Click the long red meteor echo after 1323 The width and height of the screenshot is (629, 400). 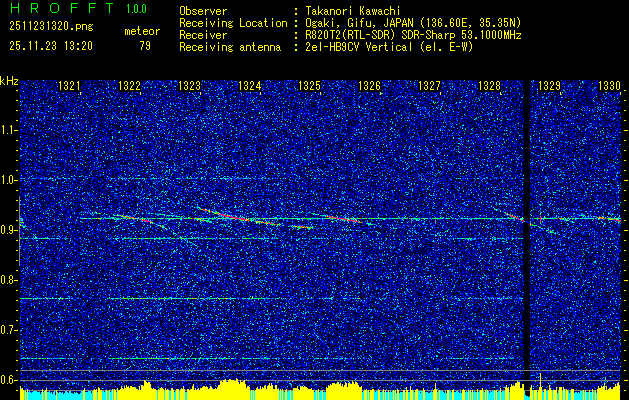239,217
